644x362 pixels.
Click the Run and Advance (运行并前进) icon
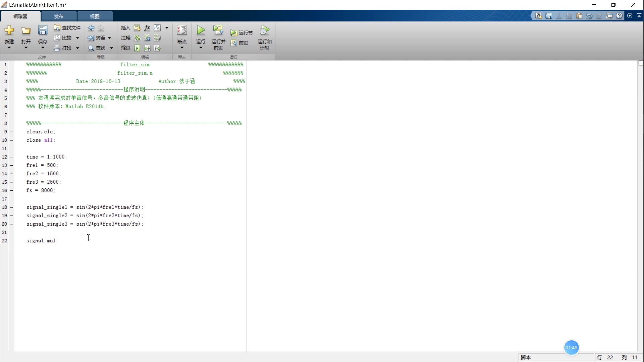(x=218, y=30)
